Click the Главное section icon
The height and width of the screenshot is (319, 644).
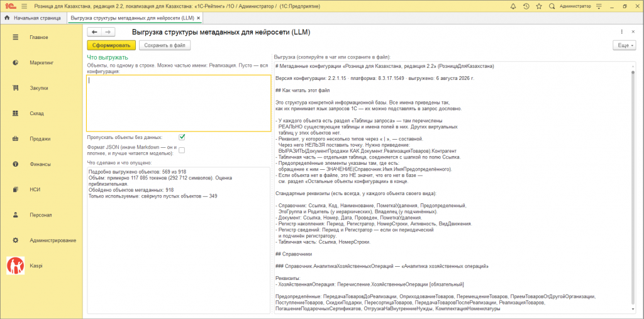click(16, 37)
